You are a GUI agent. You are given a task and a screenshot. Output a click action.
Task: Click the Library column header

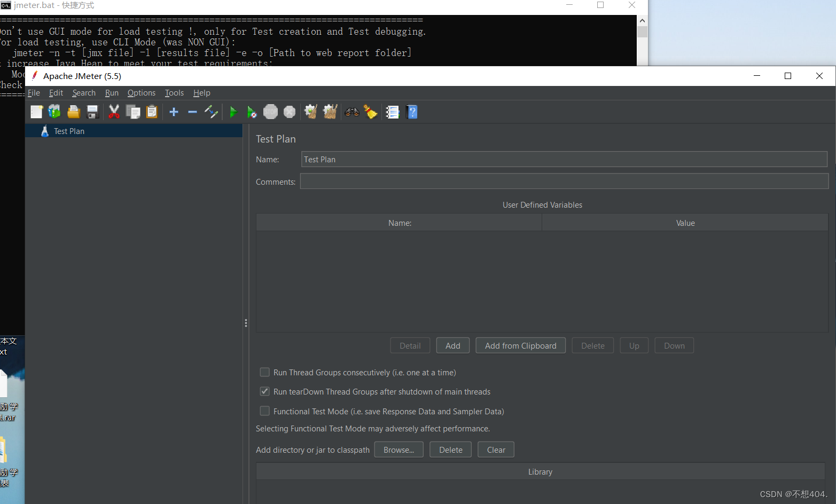point(540,471)
